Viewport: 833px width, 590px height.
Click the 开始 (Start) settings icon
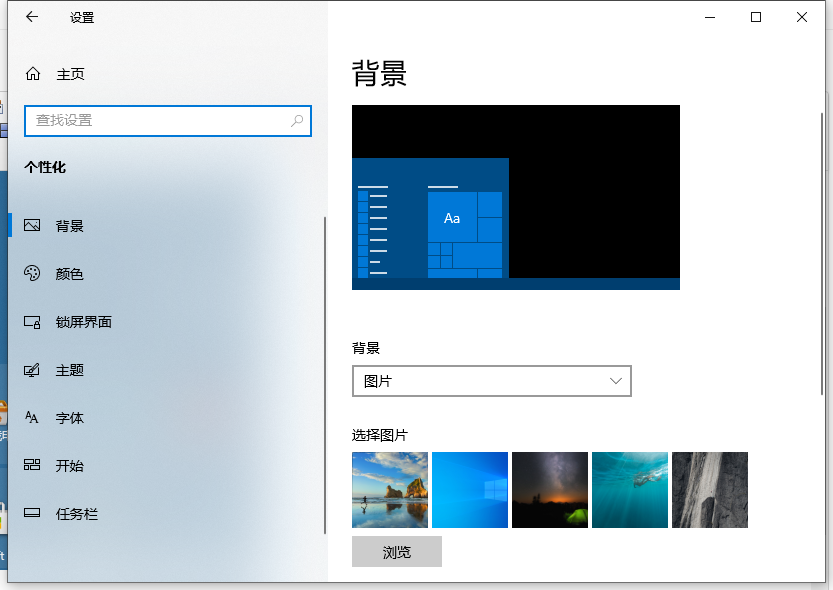33,466
